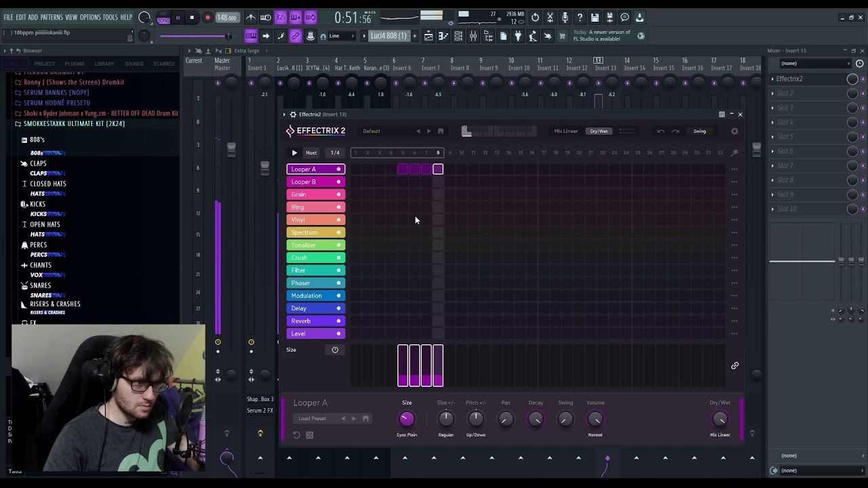Open the 1/4 step length selector

coord(335,152)
